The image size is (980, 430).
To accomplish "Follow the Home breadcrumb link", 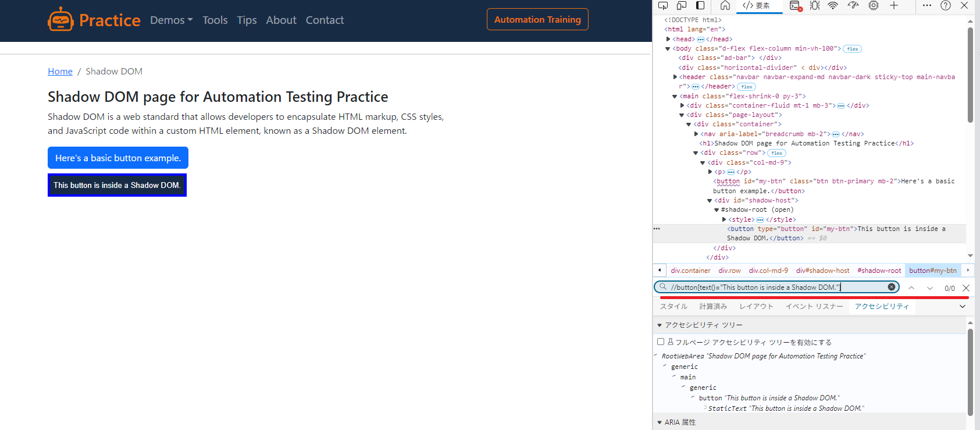I will (x=60, y=71).
